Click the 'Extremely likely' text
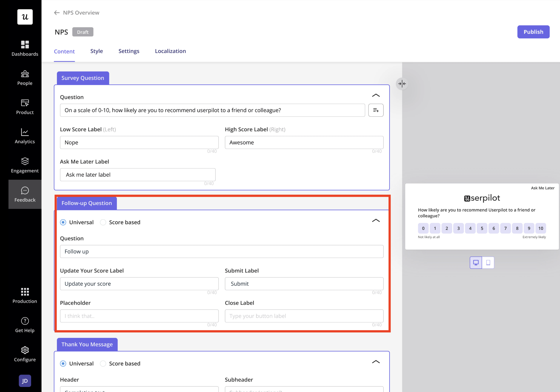 tap(534, 237)
